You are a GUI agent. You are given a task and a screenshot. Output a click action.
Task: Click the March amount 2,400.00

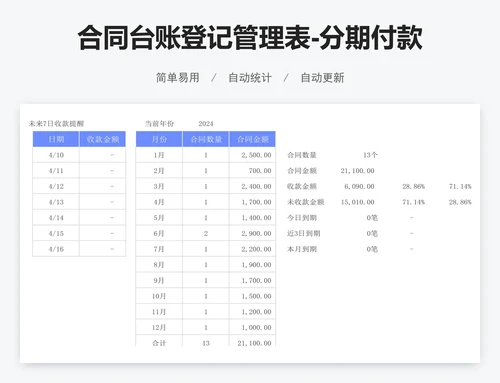click(256, 186)
